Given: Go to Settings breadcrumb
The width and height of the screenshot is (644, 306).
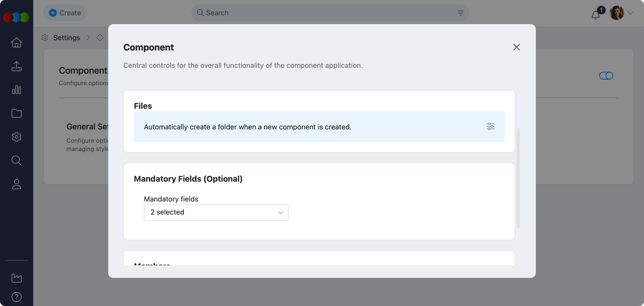Looking at the screenshot, I should (x=67, y=38).
